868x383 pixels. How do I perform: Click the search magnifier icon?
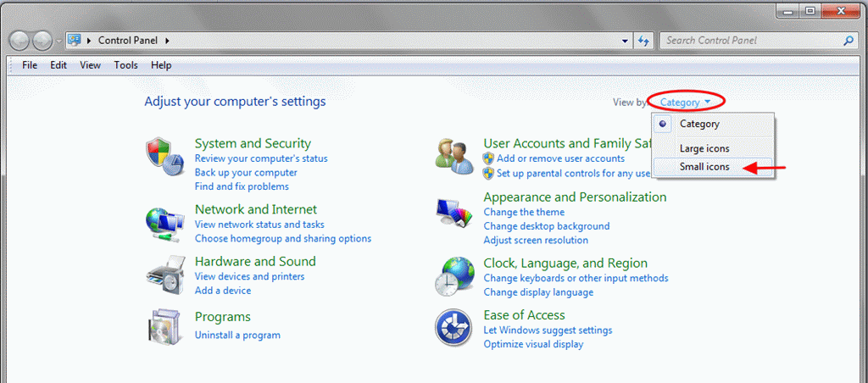[x=848, y=41]
